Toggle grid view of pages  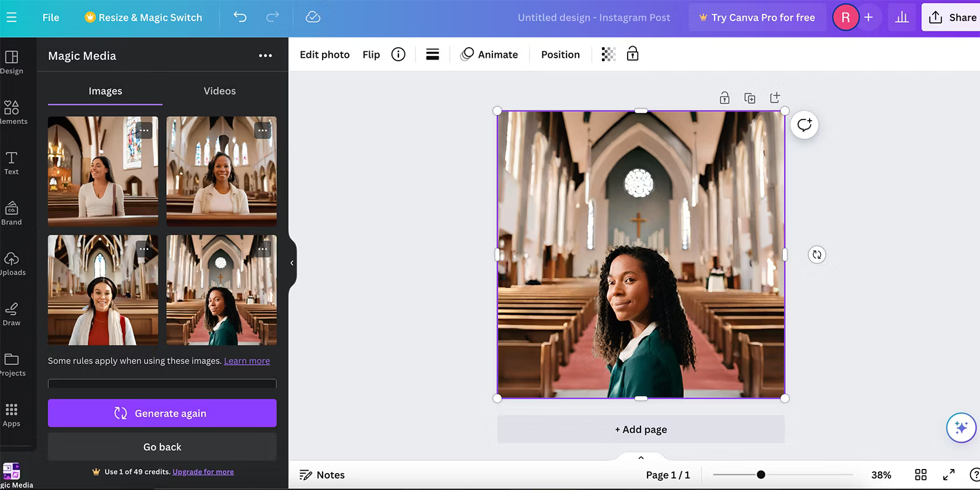(x=921, y=475)
